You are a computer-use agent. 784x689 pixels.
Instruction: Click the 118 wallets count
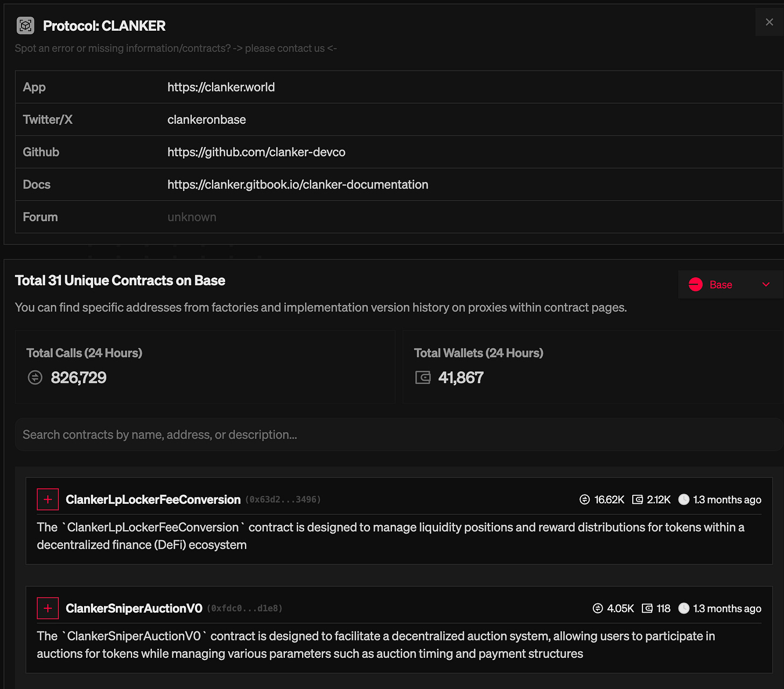(x=663, y=608)
